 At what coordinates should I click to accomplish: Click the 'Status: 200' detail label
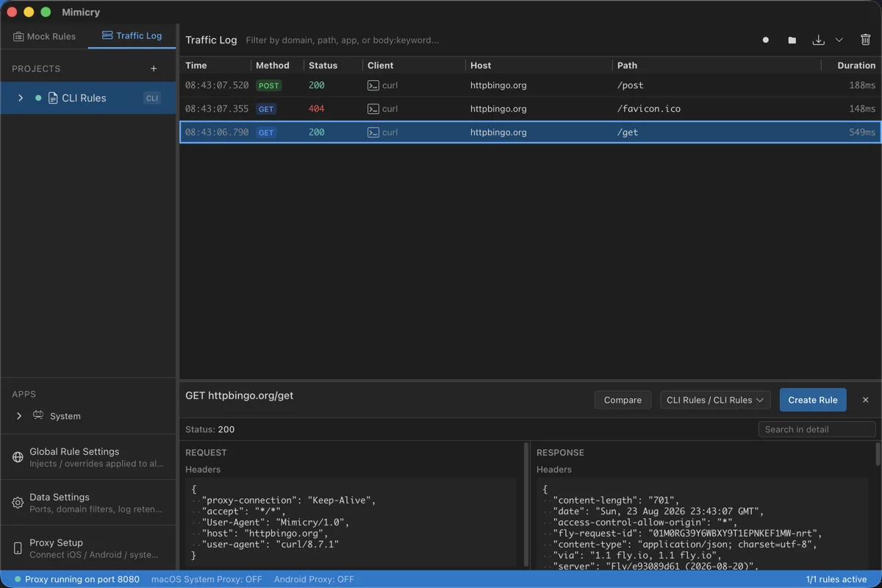[x=210, y=429]
